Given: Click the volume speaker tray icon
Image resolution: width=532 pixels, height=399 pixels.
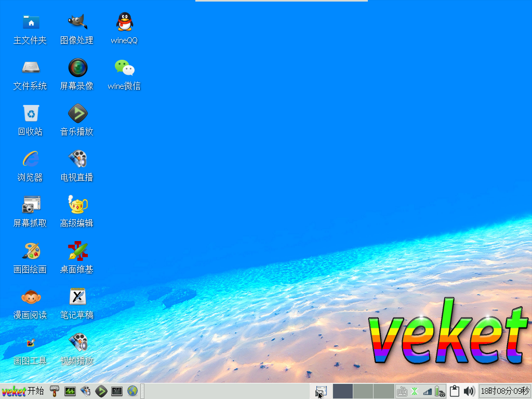Looking at the screenshot, I should point(469,391).
